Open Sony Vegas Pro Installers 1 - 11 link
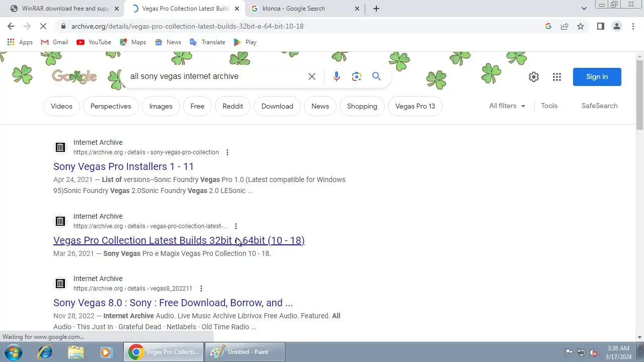 tap(123, 166)
